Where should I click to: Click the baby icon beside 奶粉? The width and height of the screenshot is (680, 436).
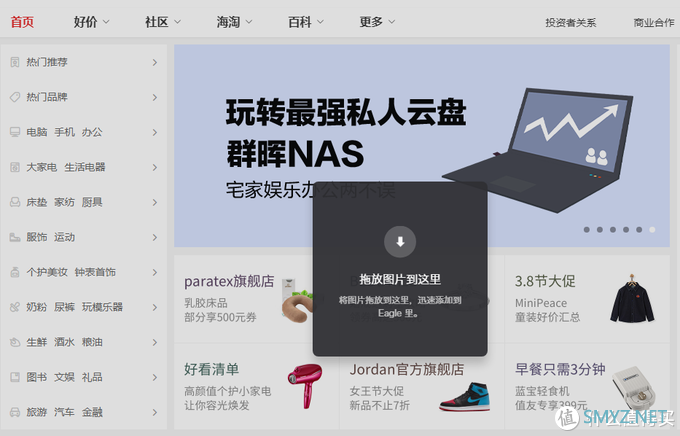15,307
